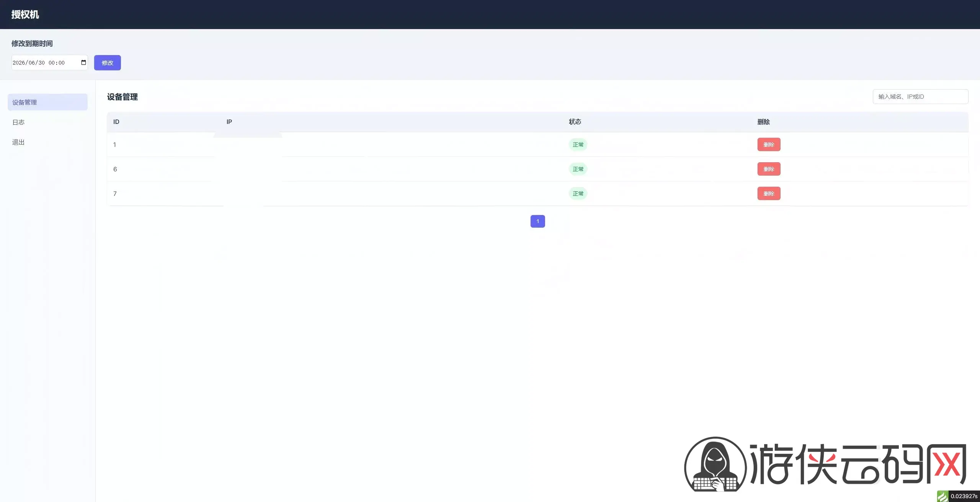The image size is (980, 502).
Task: Click the ID cell showing 7
Action: tap(115, 194)
